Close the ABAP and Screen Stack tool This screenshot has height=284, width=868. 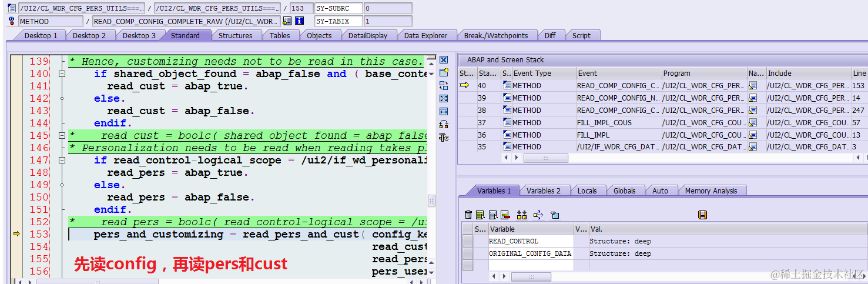[x=444, y=60]
